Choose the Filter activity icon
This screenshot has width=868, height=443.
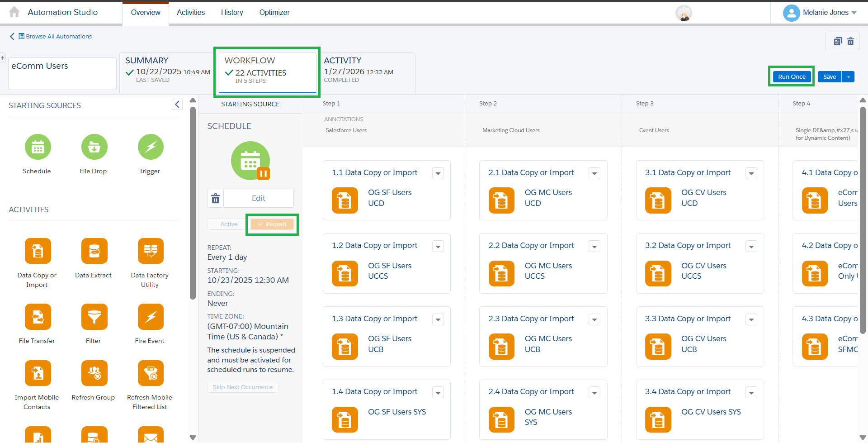click(94, 317)
